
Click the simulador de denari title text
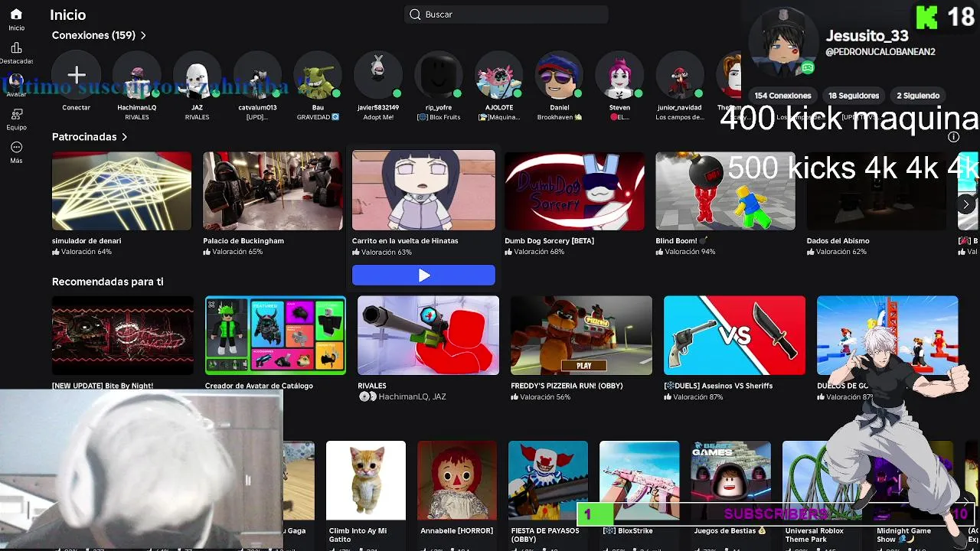[x=87, y=241]
